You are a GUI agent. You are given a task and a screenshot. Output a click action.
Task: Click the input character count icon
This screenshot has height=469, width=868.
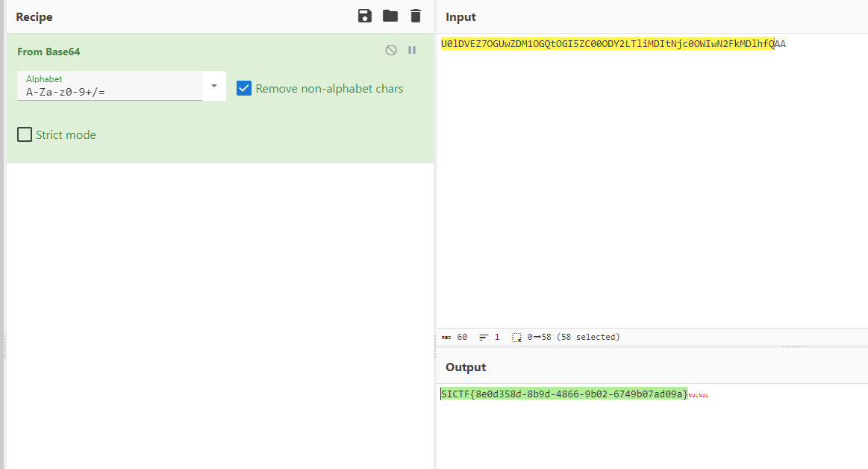click(446, 338)
